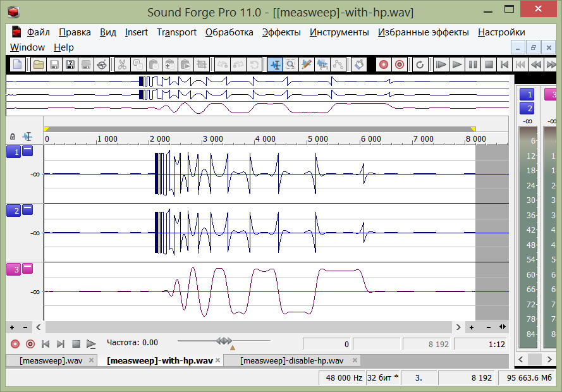The height and width of the screenshot is (392, 562).
Task: Toggle channel 1 in the meters panel
Action: click(527, 95)
